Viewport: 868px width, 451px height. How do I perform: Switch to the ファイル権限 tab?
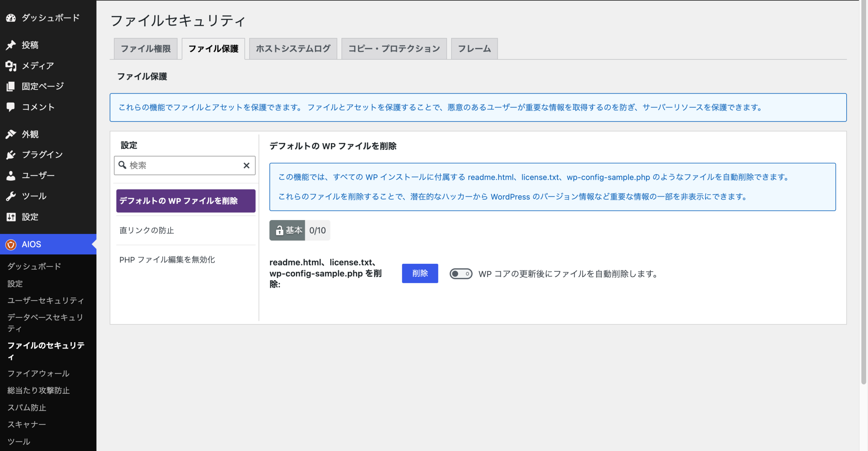coord(145,48)
